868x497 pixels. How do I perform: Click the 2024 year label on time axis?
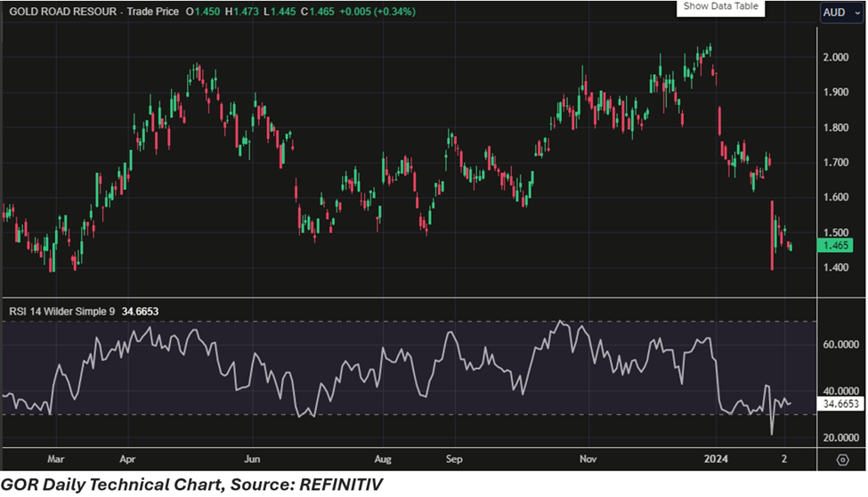(x=716, y=460)
